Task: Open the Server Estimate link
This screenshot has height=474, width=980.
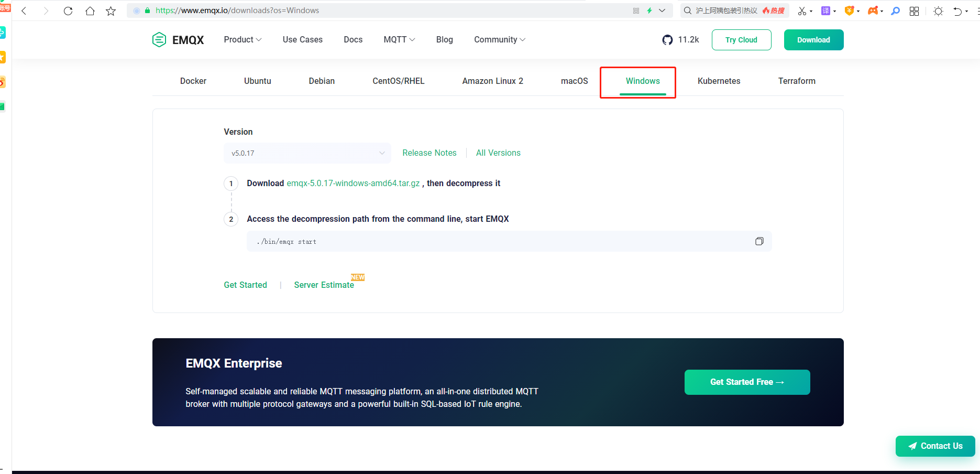Action: click(x=324, y=285)
